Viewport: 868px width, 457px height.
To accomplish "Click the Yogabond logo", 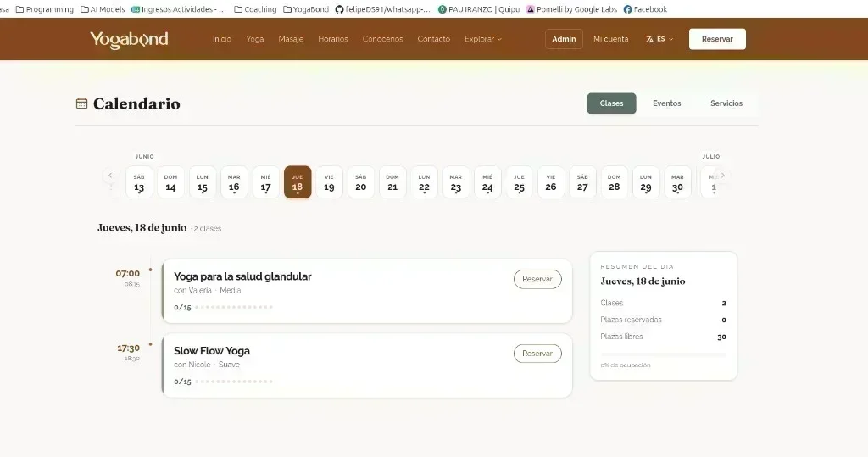I will coord(129,39).
